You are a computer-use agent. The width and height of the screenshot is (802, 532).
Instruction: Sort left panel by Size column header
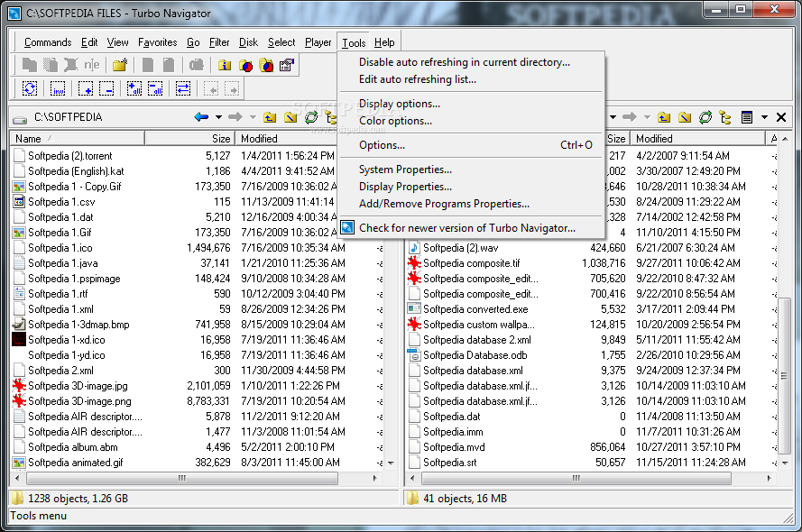point(189,139)
